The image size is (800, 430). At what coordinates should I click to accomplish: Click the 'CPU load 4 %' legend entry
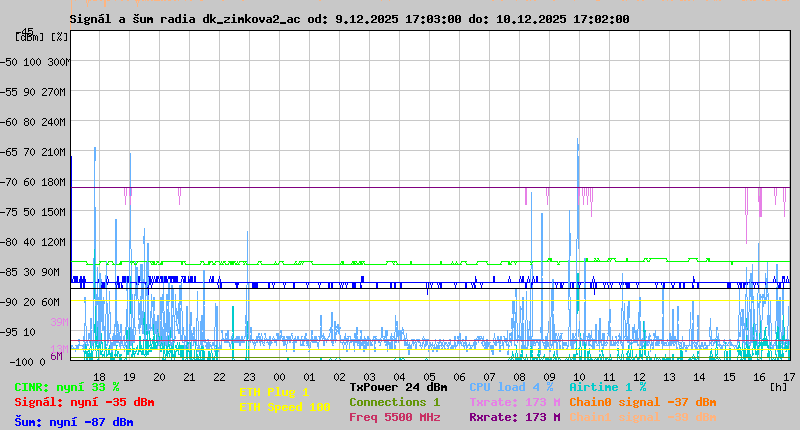coord(511,387)
